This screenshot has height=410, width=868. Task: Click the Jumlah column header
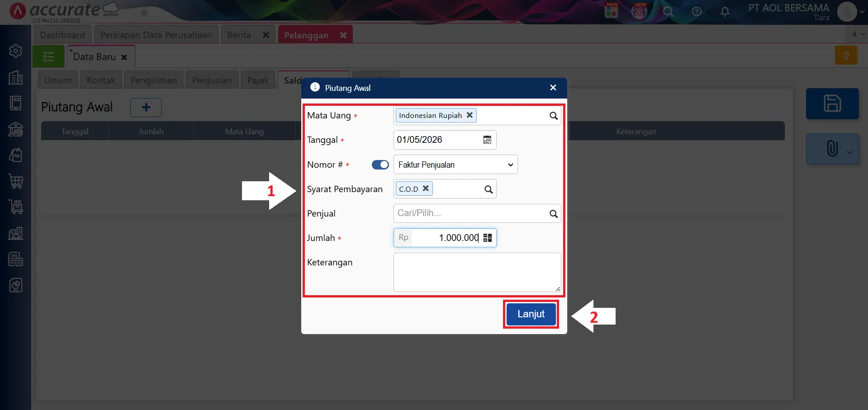click(151, 132)
